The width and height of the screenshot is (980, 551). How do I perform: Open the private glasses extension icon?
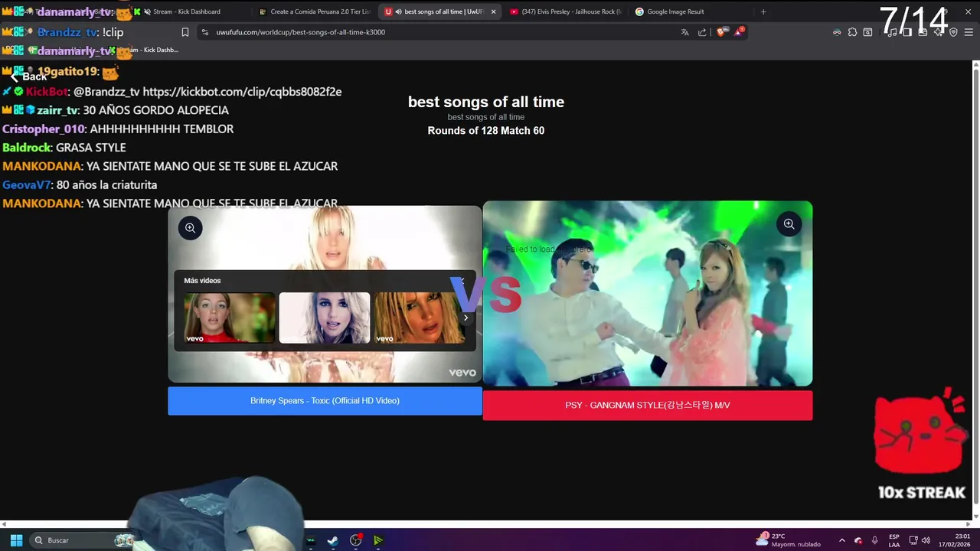[837, 32]
